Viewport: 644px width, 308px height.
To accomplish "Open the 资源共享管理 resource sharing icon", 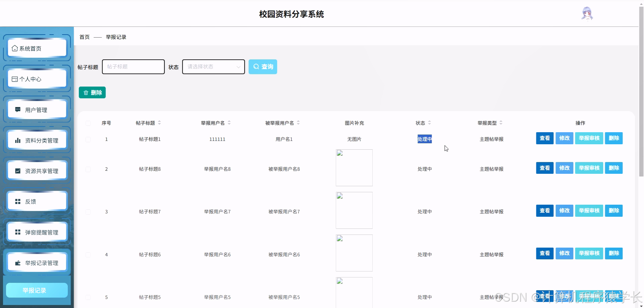I will pos(18,170).
